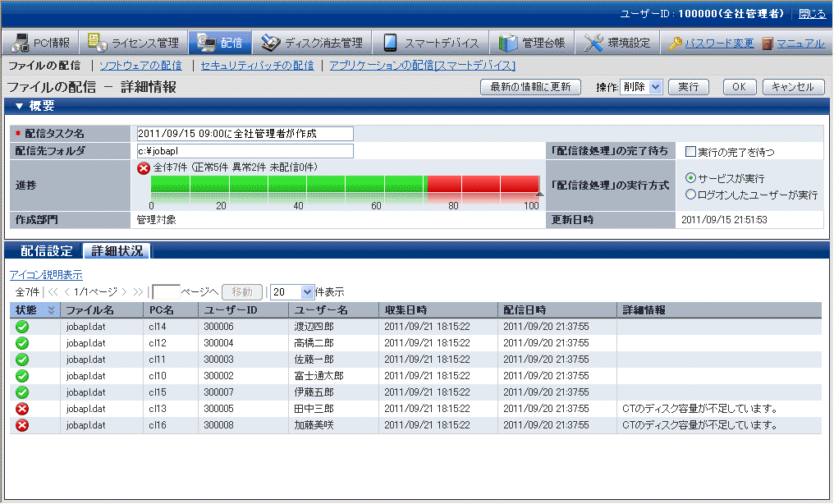Select ログオンしたユーザーが実行 radio button
The height and width of the screenshot is (504, 834).
pyautogui.click(x=690, y=195)
